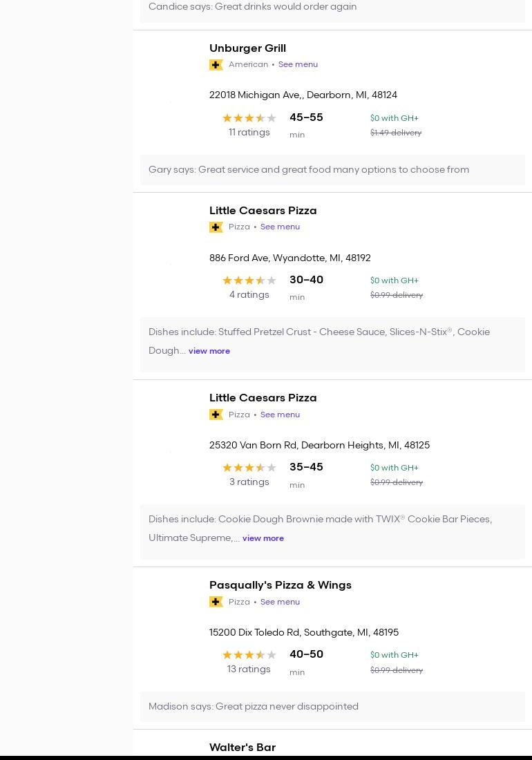Open See menu for Little Caesars on Van Born Rd
The height and width of the screenshot is (760, 532).
pyautogui.click(x=280, y=415)
